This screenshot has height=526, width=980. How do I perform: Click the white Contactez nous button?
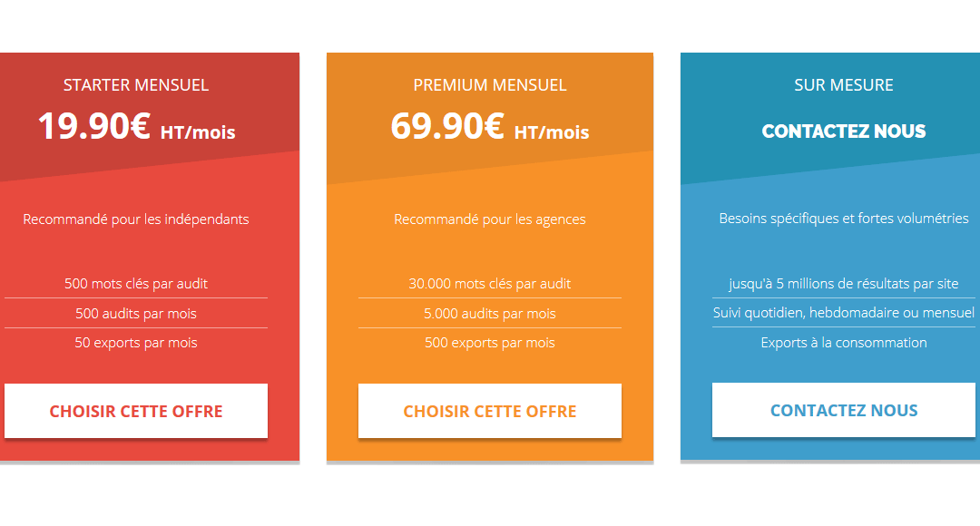pyautogui.click(x=844, y=410)
